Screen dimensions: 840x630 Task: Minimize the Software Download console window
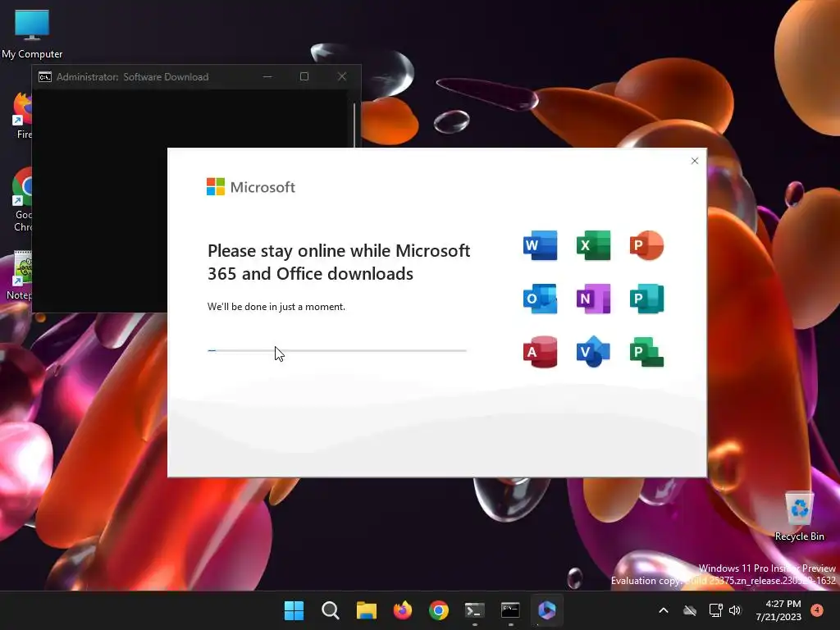click(x=267, y=76)
